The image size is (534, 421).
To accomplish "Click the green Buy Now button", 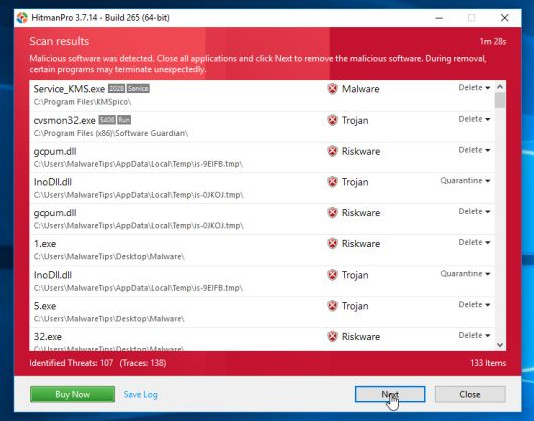I will 73,394.
